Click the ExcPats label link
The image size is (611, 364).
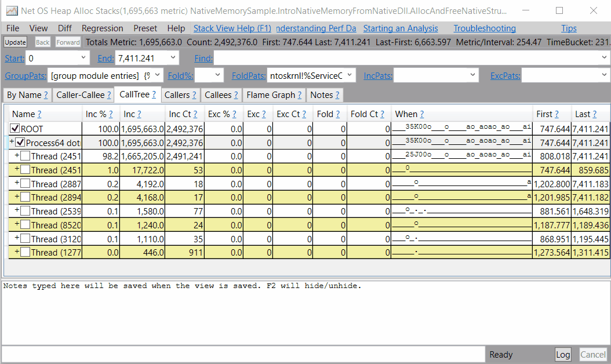pos(505,75)
